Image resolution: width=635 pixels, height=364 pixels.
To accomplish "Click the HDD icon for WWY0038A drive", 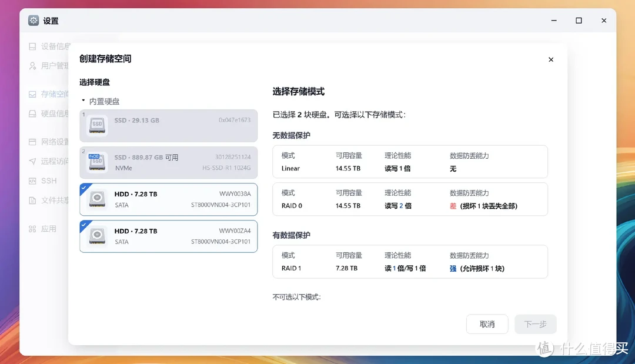I will (97, 199).
